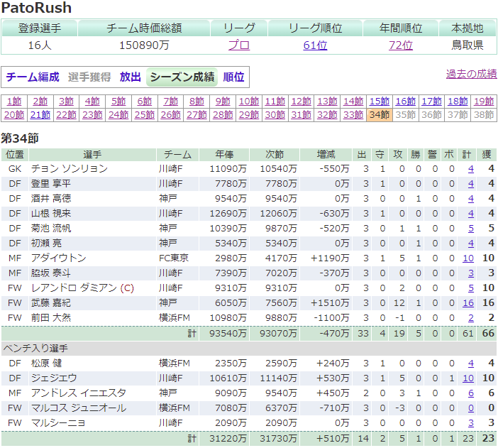498x448 pixels.
Task: Go to round 24節
Action: click(x=118, y=115)
